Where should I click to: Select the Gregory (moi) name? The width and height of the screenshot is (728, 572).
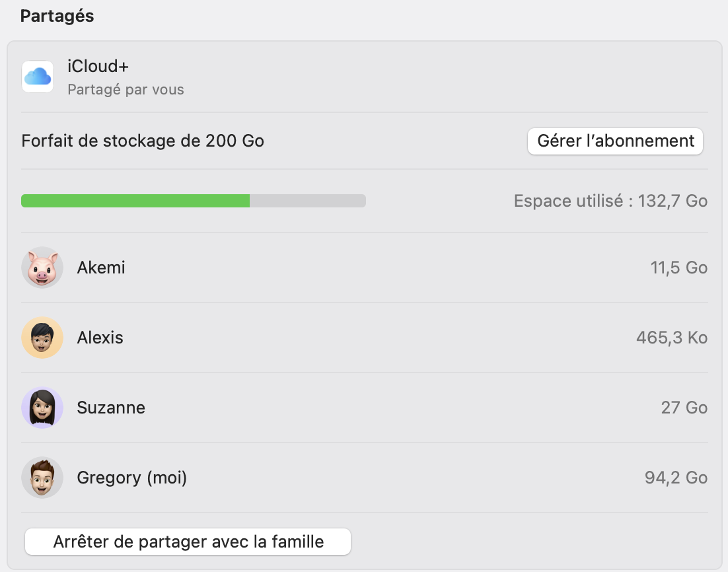pyautogui.click(x=132, y=478)
